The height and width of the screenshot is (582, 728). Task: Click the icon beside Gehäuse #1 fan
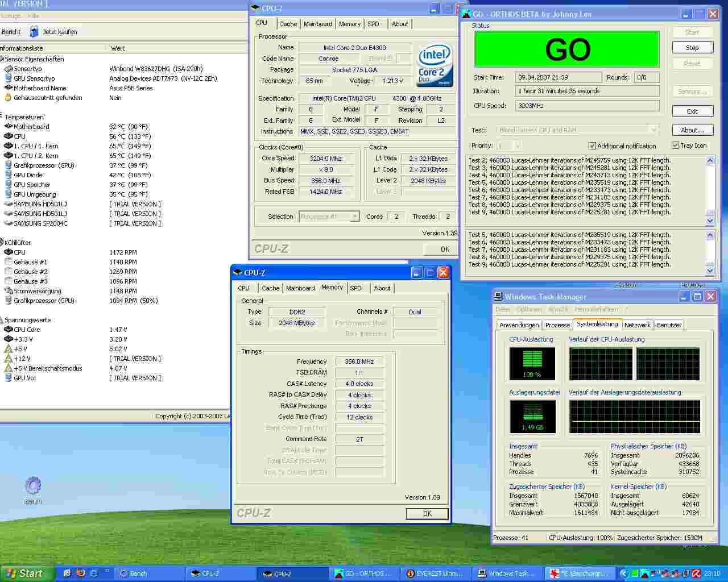click(8, 262)
